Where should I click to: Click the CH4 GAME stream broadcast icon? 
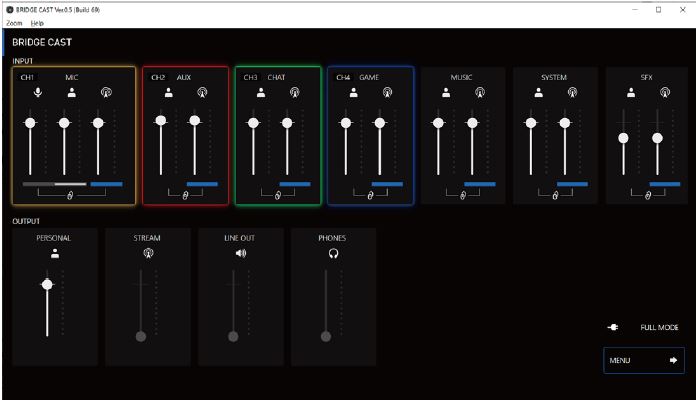click(x=387, y=92)
